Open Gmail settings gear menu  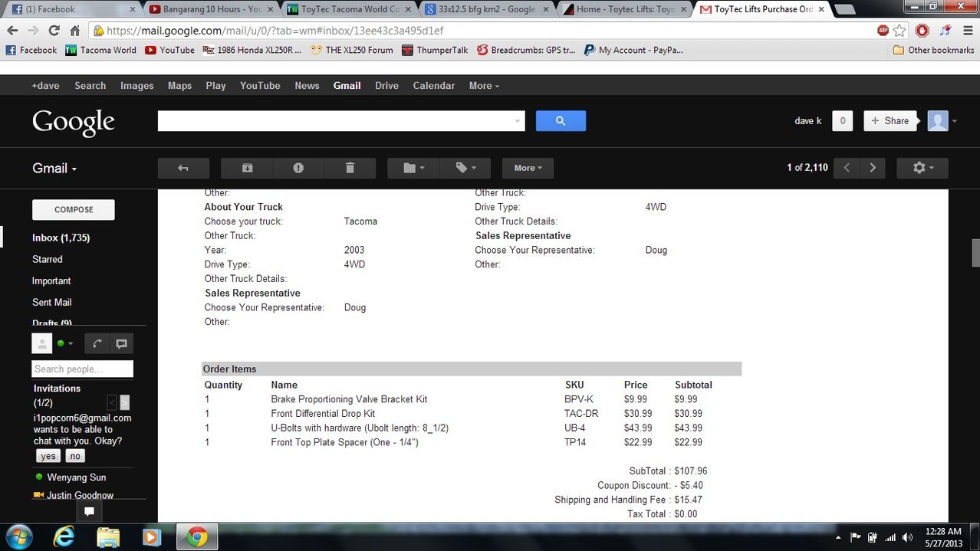pos(922,168)
